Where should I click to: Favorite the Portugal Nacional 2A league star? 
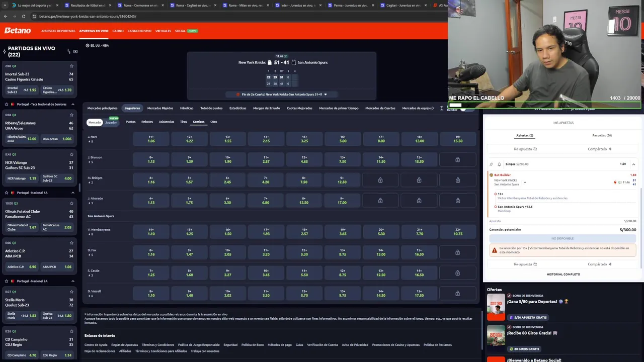tap(6, 281)
